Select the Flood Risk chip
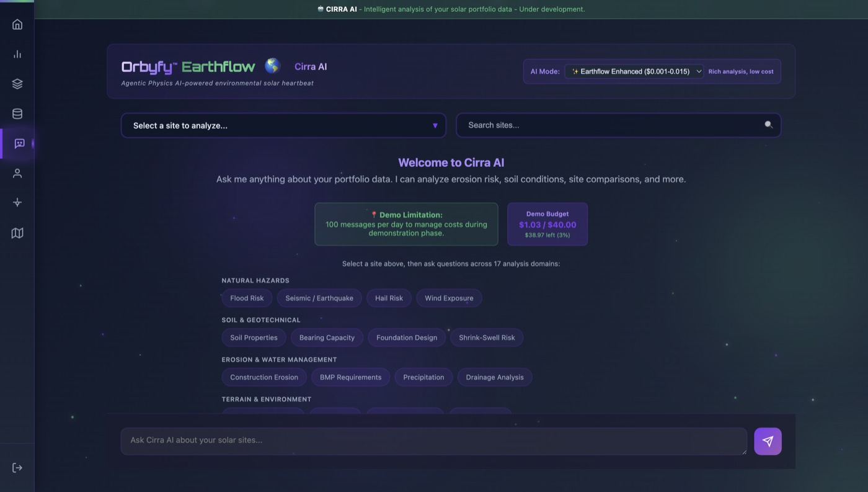 [x=247, y=298]
